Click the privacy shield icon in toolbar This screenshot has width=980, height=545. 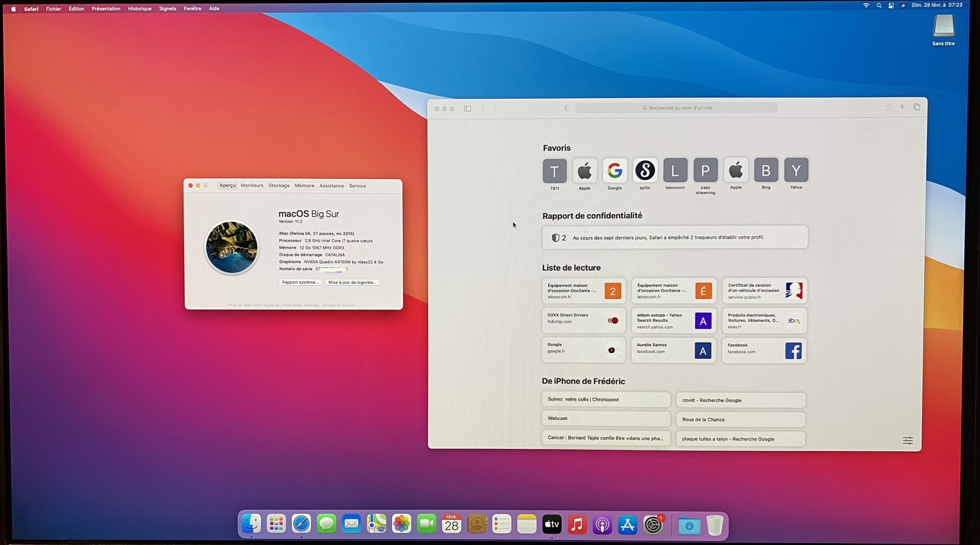pos(567,108)
